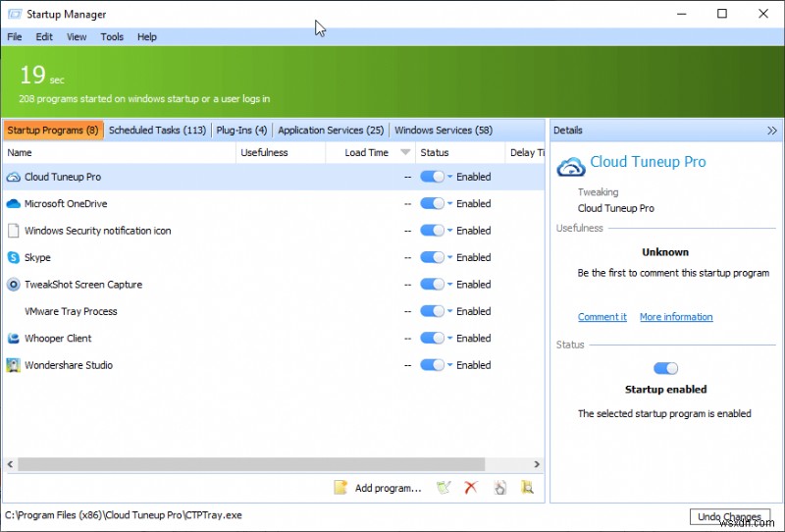
Task: Click the edit entry icon beside Add program
Action: coord(444,488)
